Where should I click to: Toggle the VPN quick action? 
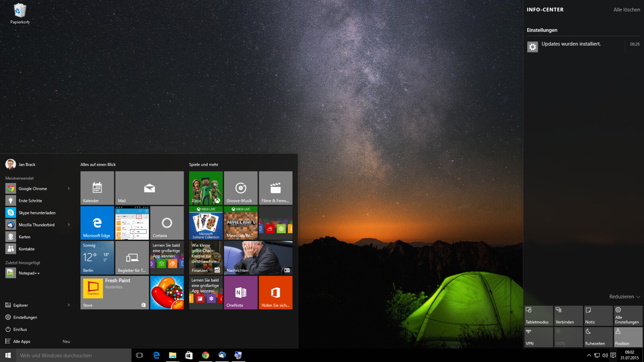coord(539,337)
